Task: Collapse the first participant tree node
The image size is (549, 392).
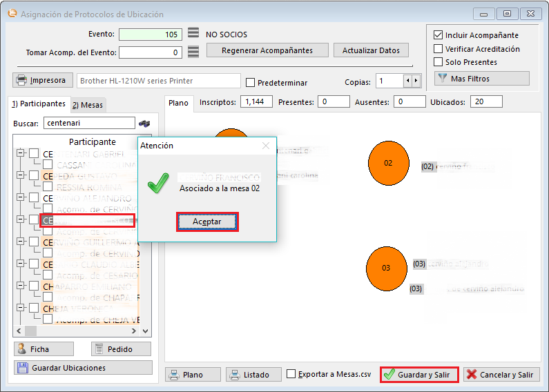Action: 20,153
